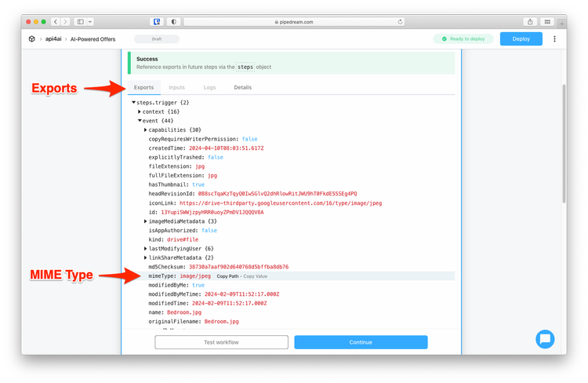Switch to the Inputs tab
This screenshot has width=588, height=383.
[176, 87]
